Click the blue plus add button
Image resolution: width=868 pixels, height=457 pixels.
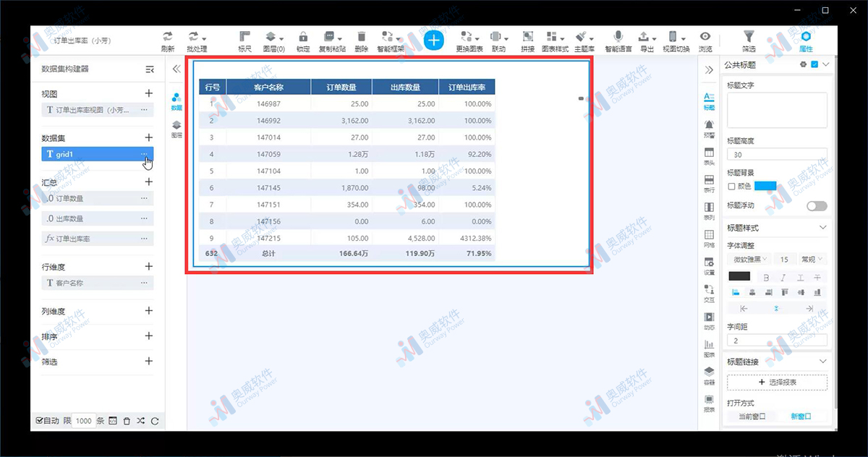pyautogui.click(x=433, y=40)
